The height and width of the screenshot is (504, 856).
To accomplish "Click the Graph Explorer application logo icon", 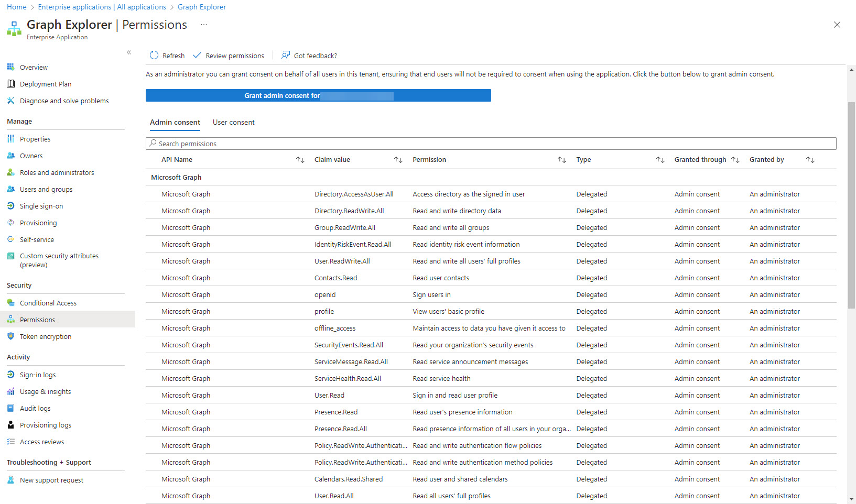I will [x=14, y=29].
